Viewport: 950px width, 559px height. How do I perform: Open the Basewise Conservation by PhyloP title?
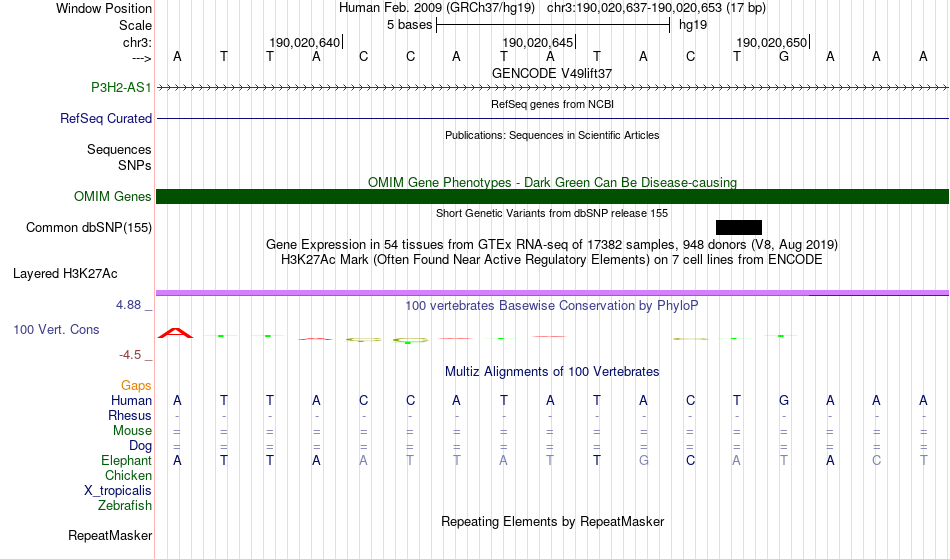552,305
